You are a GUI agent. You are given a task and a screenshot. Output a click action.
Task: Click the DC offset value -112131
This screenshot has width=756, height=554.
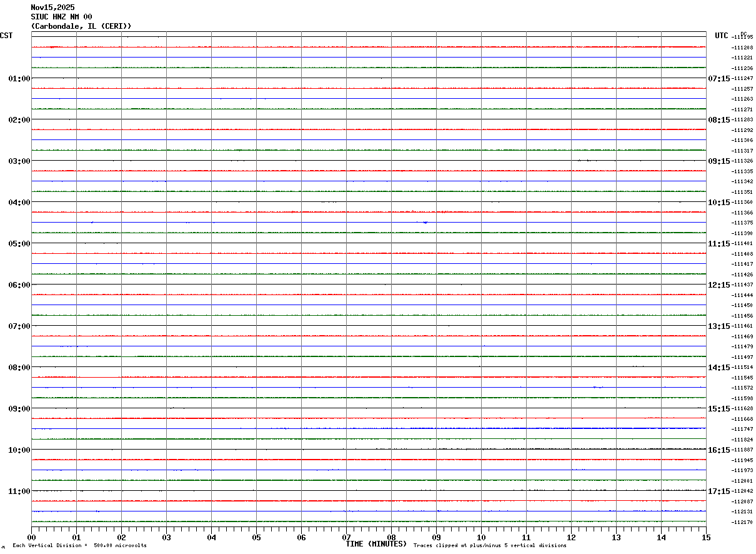click(742, 512)
